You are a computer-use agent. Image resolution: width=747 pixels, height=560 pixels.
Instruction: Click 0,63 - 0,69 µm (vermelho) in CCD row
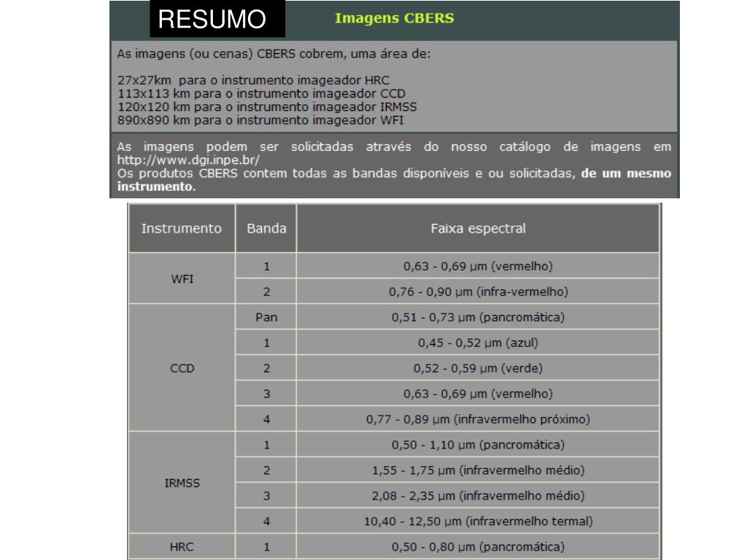point(478,393)
